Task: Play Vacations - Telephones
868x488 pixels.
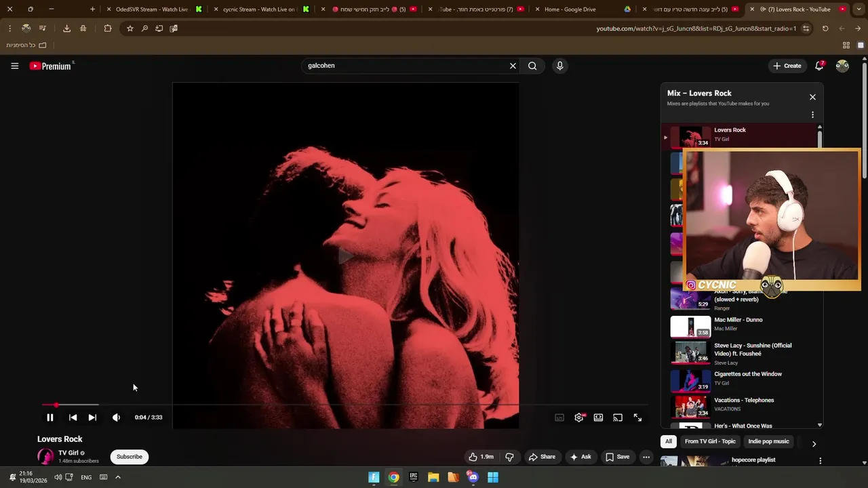Action: click(x=739, y=406)
